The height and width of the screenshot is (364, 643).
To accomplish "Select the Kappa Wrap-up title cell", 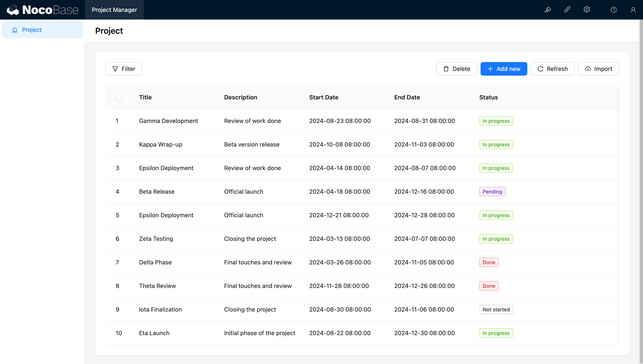I will click(x=161, y=144).
